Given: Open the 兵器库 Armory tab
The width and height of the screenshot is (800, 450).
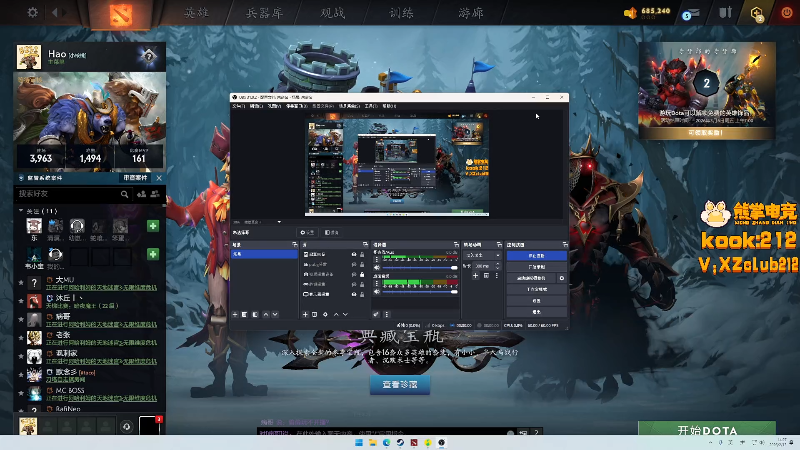Looking at the screenshot, I should [264, 12].
